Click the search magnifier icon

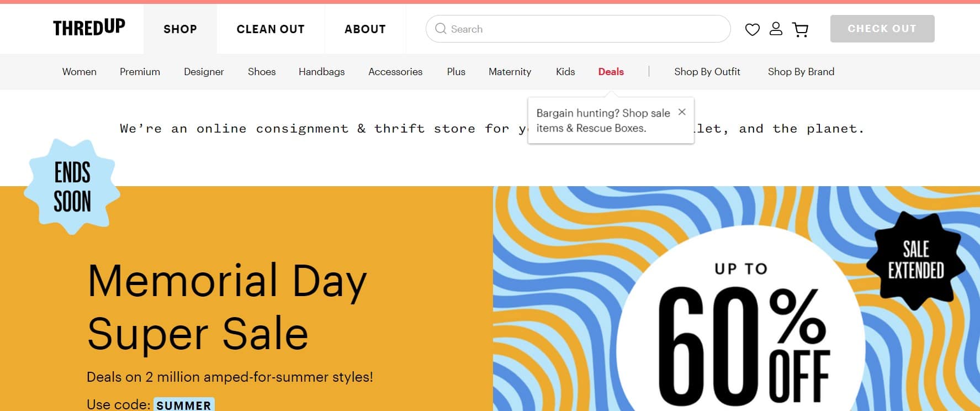(441, 29)
